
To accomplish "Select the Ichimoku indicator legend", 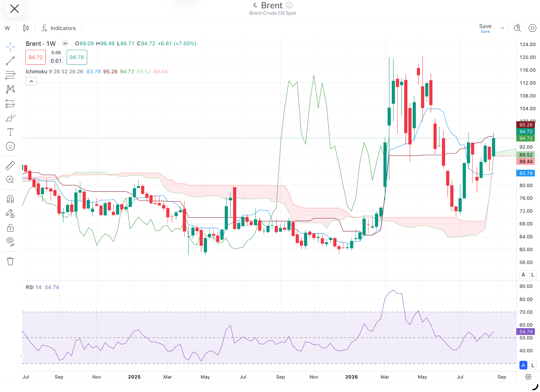I will coord(36,71).
